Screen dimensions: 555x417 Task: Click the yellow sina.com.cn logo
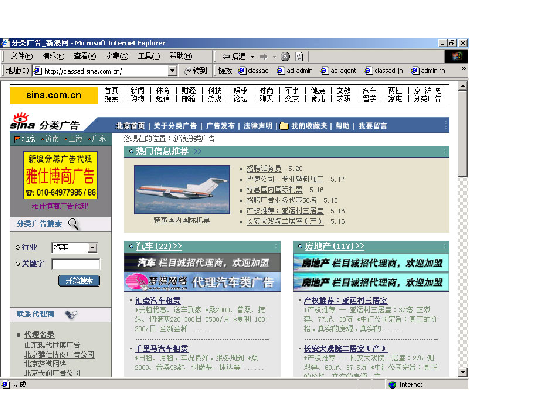coord(54,95)
